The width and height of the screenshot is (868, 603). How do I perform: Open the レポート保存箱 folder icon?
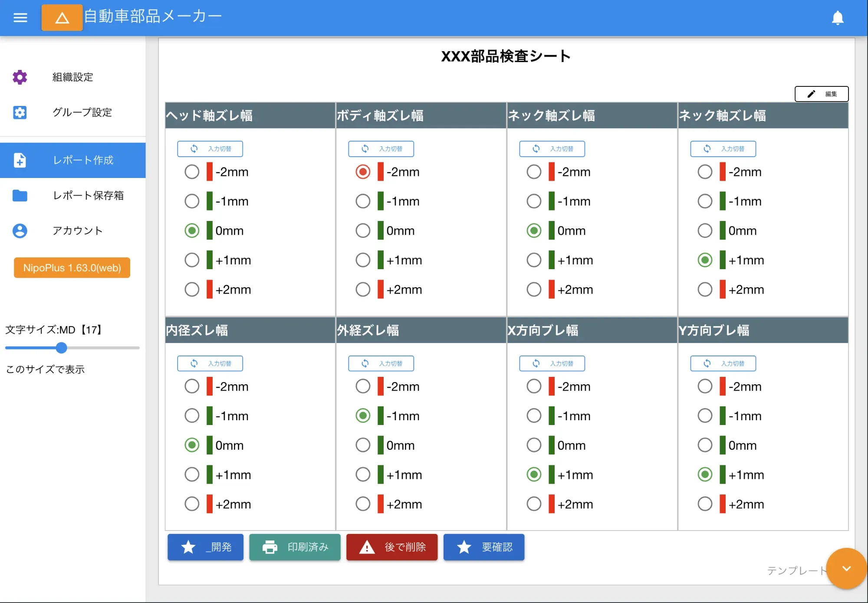click(x=20, y=196)
